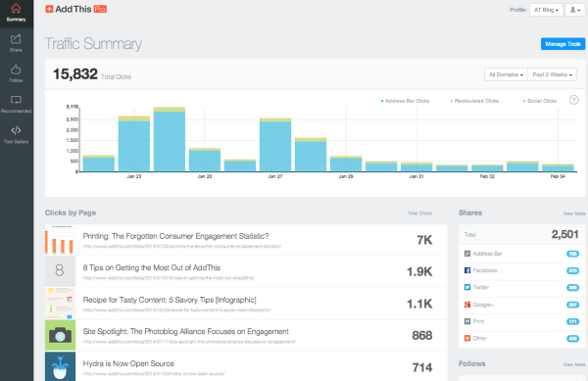The height and width of the screenshot is (381, 588).
Task: Click the Print shares count badge
Action: [572, 321]
